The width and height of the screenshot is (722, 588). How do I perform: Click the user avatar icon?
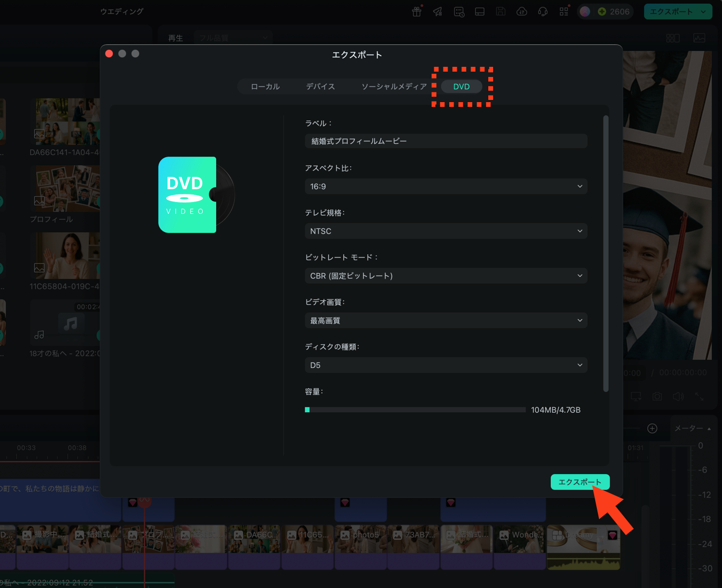pos(585,12)
